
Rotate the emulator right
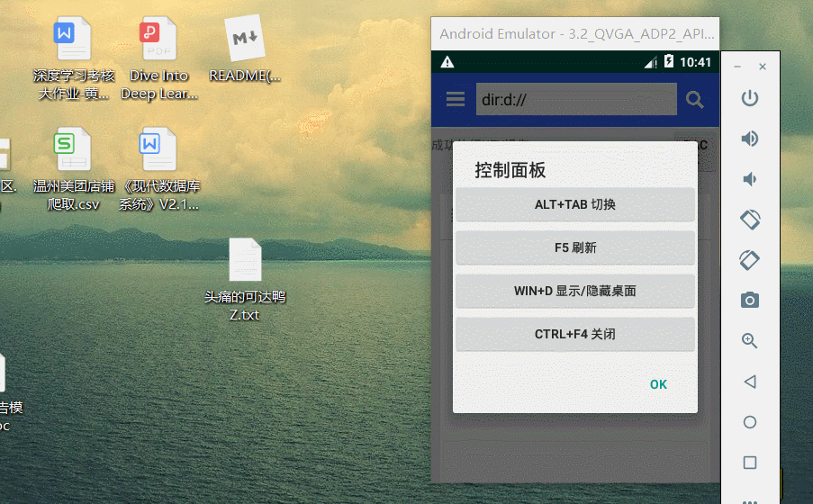750,260
